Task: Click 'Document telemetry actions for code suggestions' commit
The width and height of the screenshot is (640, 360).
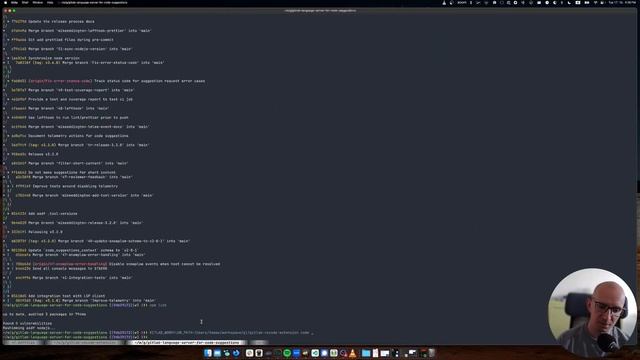Action: [x=70, y=136]
